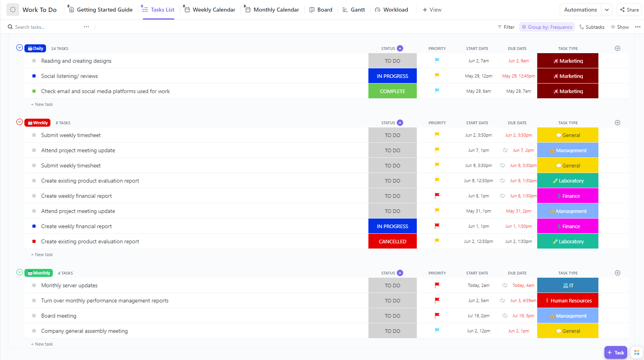Click in the Search tasks field

[44, 27]
